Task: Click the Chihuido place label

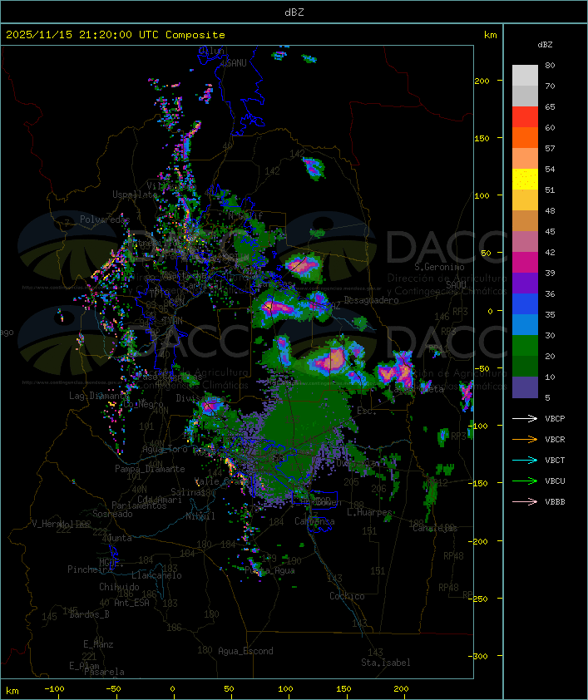Action: pyautogui.click(x=119, y=587)
